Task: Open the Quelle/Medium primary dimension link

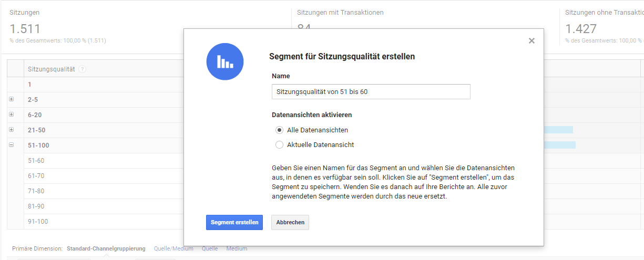Action: (173, 248)
